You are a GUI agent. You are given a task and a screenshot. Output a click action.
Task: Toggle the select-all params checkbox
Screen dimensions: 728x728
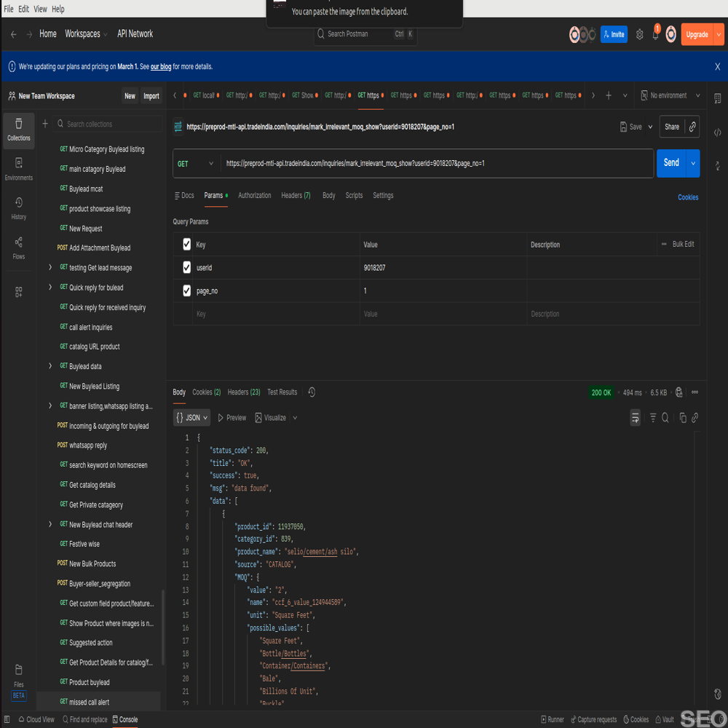(x=186, y=244)
